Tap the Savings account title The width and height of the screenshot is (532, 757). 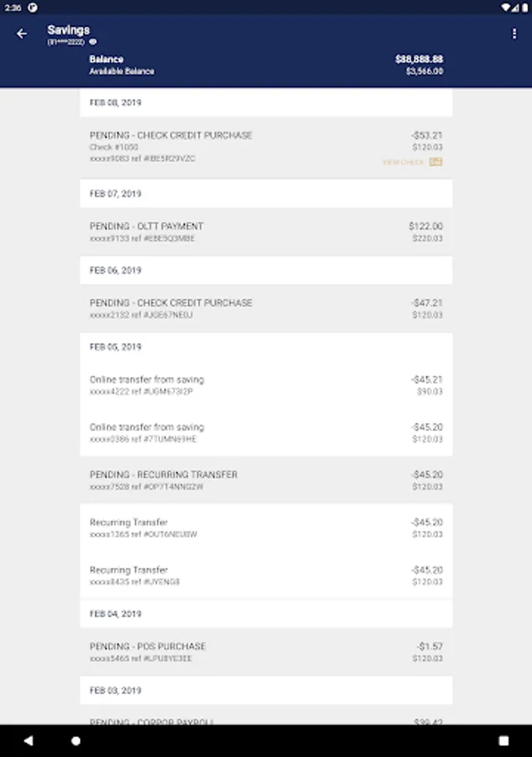click(x=69, y=30)
